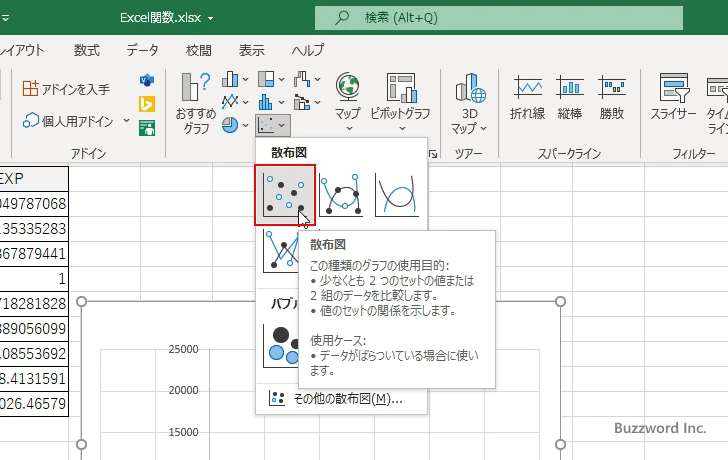Expand the 個人用アドイン dropdown arrow

[x=126, y=121]
